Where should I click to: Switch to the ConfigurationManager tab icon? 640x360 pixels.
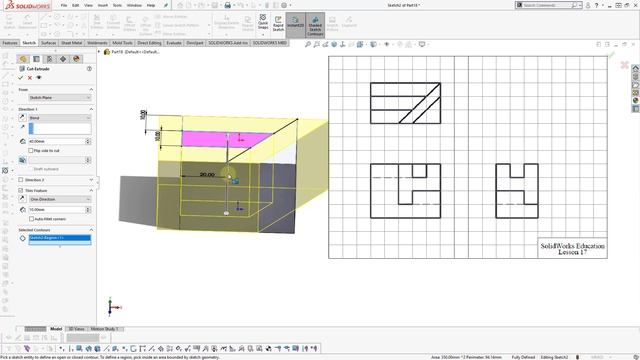click(49, 59)
